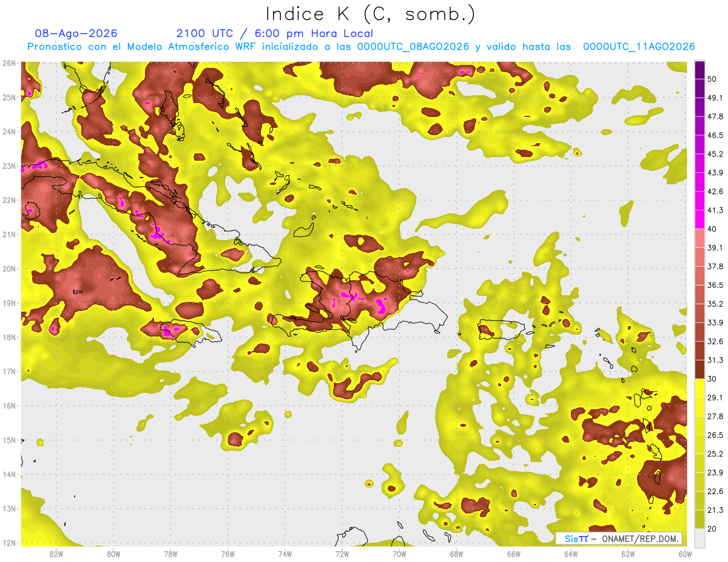Screen dimensions: 728x562
Task: Click the "76W" longitude label
Action: pos(227,554)
